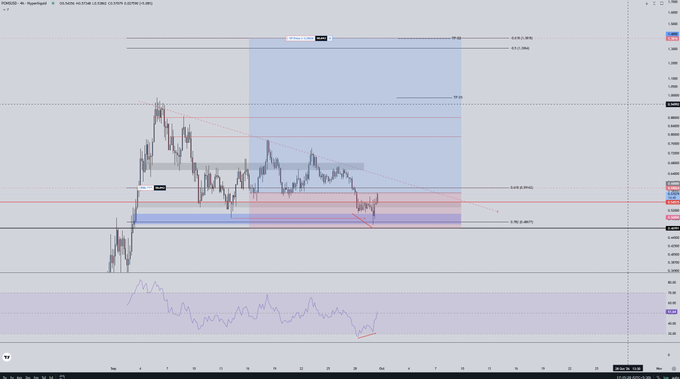
Task: Click the rightmost pane control icon at top right
Action: click(662, 3)
